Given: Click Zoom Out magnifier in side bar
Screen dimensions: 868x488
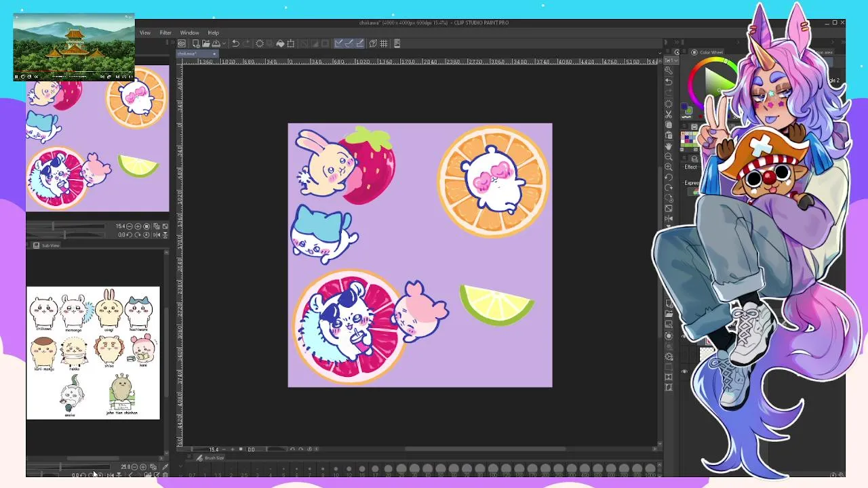Looking at the screenshot, I should [669, 157].
